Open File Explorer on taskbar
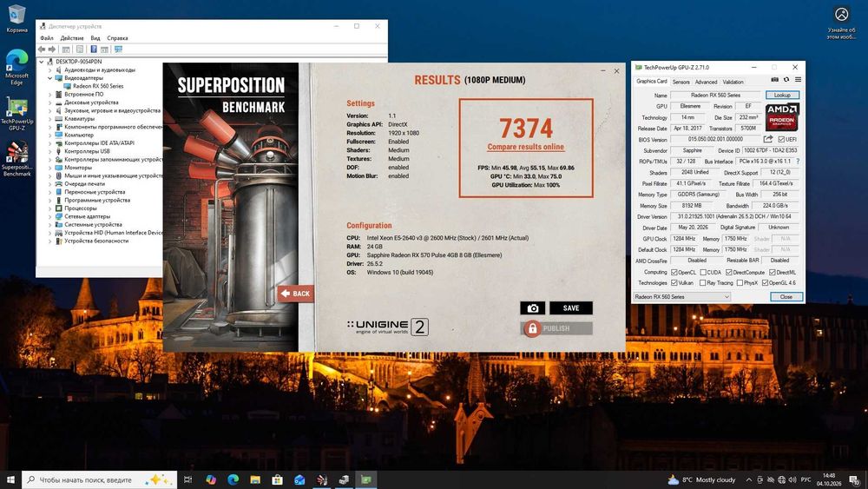The image size is (868, 489). coord(255,479)
